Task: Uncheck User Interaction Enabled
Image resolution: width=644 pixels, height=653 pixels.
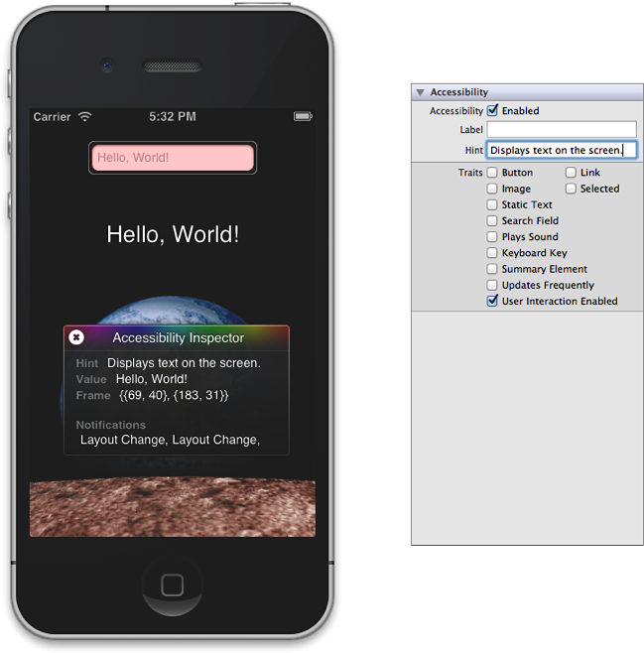Action: [493, 301]
